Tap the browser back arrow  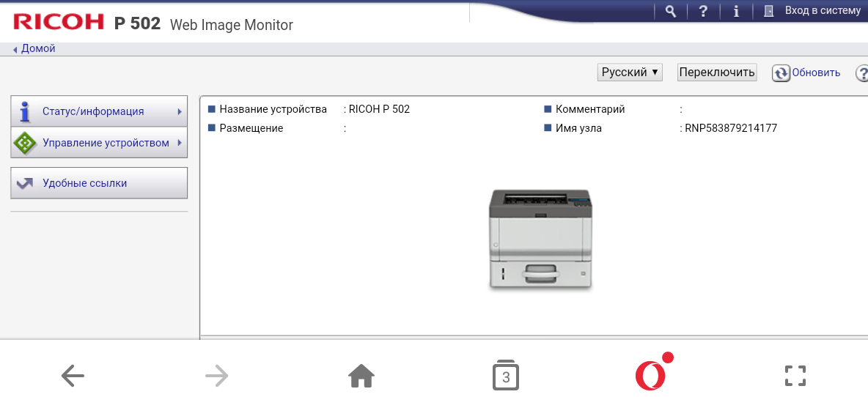(73, 376)
